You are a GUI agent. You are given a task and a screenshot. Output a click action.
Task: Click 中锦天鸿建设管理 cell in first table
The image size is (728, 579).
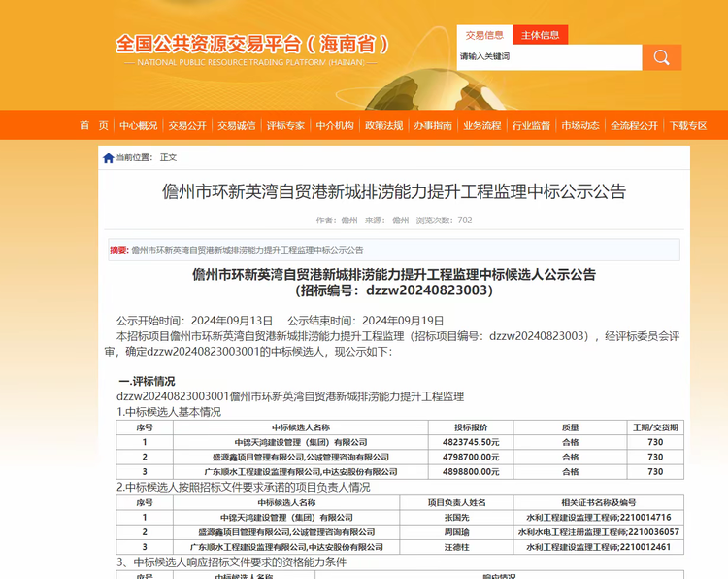tap(300, 442)
